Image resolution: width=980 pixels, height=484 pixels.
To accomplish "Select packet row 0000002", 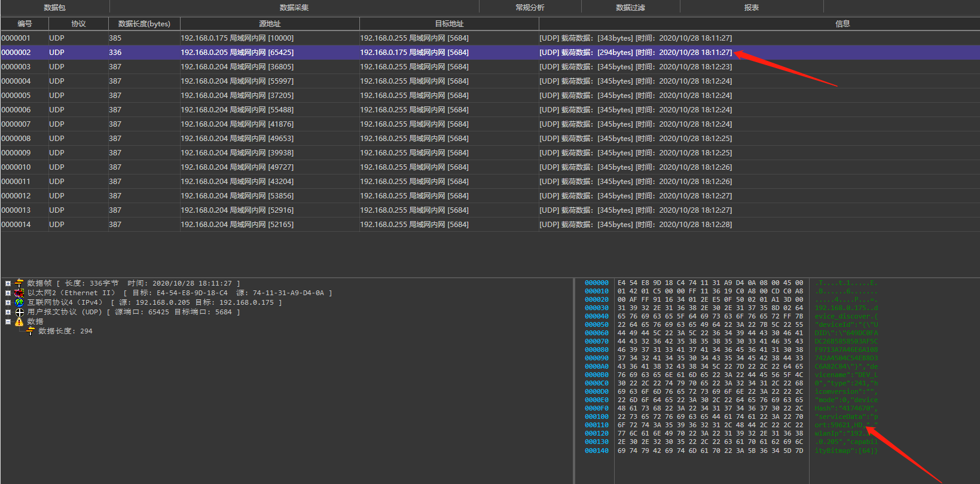I will [x=490, y=53].
